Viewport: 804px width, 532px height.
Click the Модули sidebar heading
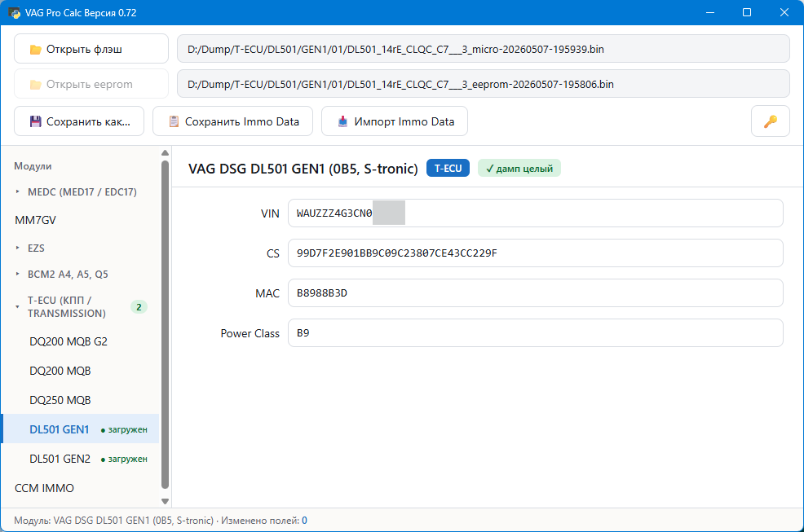tap(33, 166)
